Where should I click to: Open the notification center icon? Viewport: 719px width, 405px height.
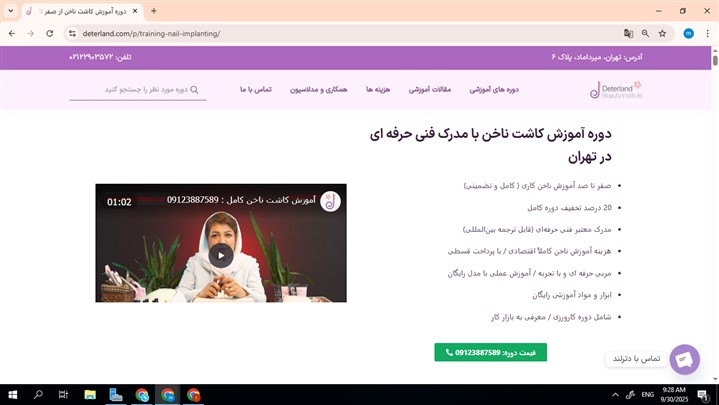pos(703,395)
